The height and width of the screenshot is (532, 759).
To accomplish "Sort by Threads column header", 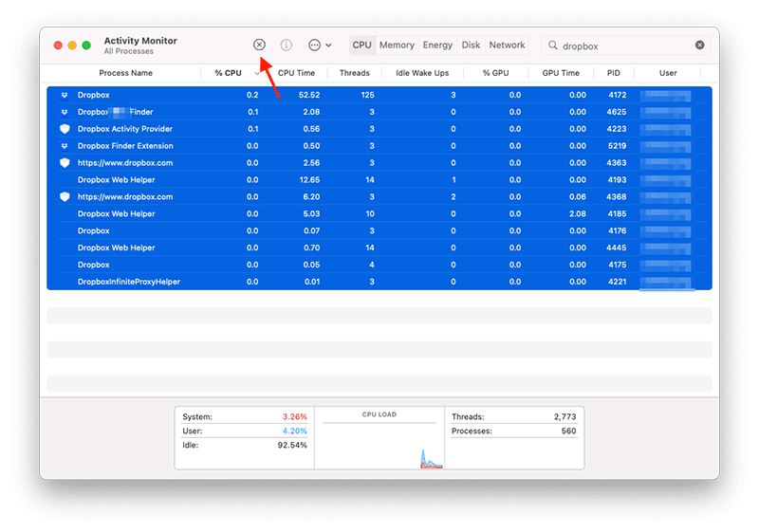I will coord(354,73).
